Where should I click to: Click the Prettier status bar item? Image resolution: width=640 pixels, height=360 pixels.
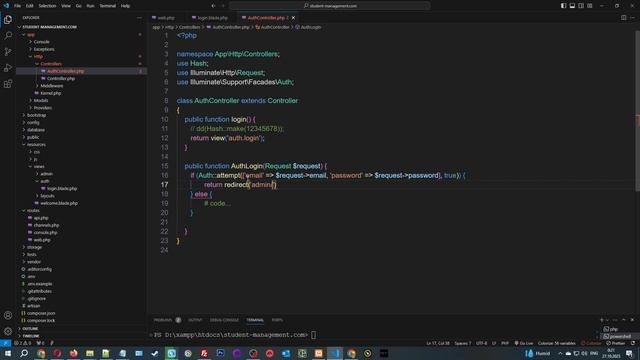pyautogui.click(x=616, y=343)
